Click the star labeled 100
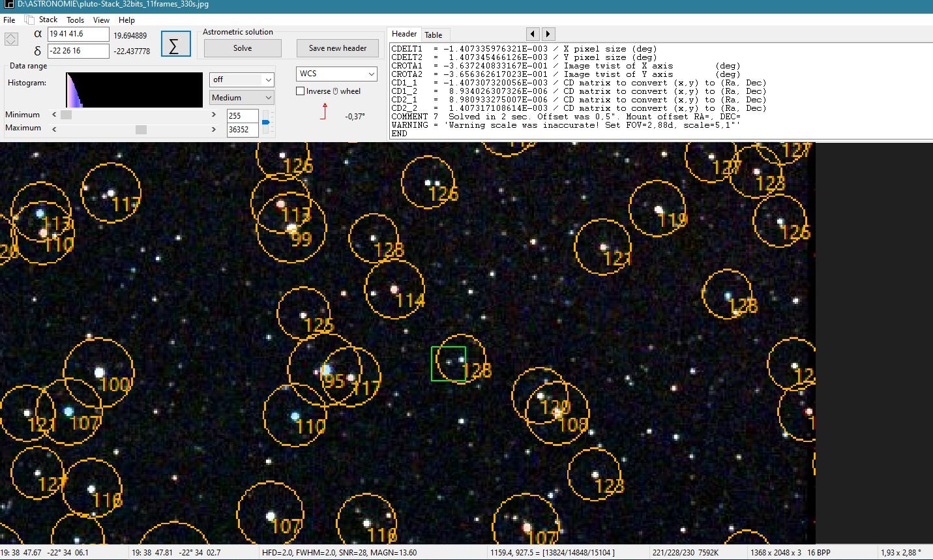 pos(99,372)
